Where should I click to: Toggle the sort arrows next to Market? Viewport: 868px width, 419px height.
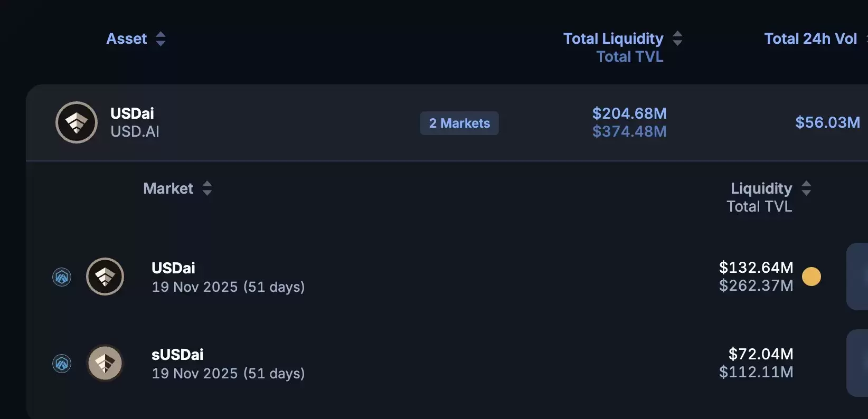[x=207, y=188]
